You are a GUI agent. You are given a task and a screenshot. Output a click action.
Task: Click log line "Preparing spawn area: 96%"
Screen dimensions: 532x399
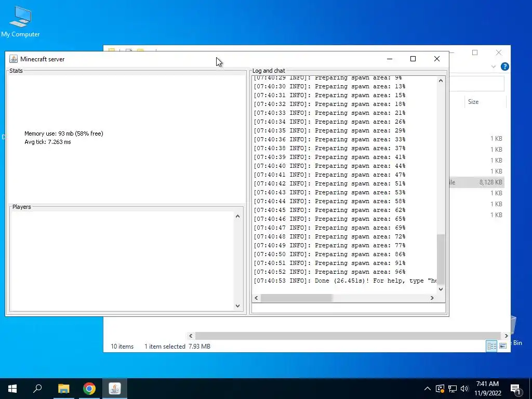[329, 272]
